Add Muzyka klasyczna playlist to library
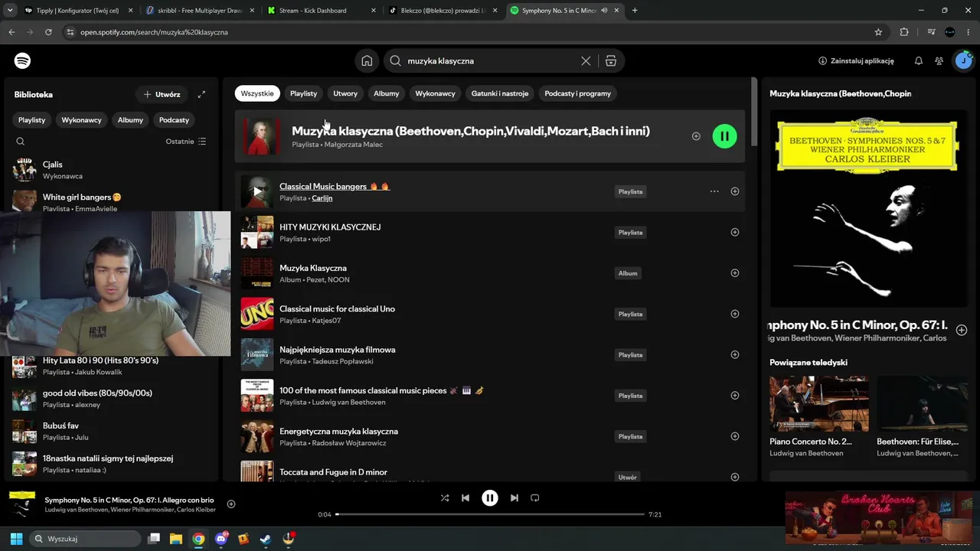Viewport: 980px width, 551px height. pyautogui.click(x=696, y=136)
